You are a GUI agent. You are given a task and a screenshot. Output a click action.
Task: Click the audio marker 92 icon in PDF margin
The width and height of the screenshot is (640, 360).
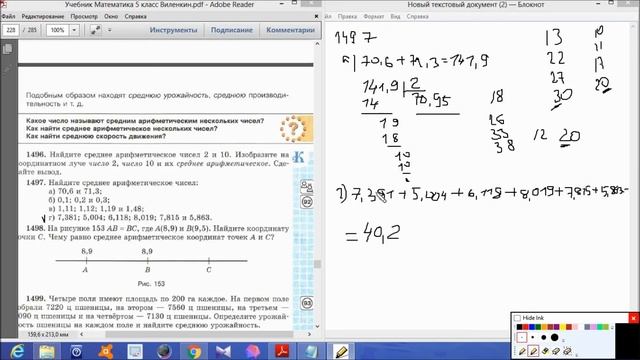307,202
